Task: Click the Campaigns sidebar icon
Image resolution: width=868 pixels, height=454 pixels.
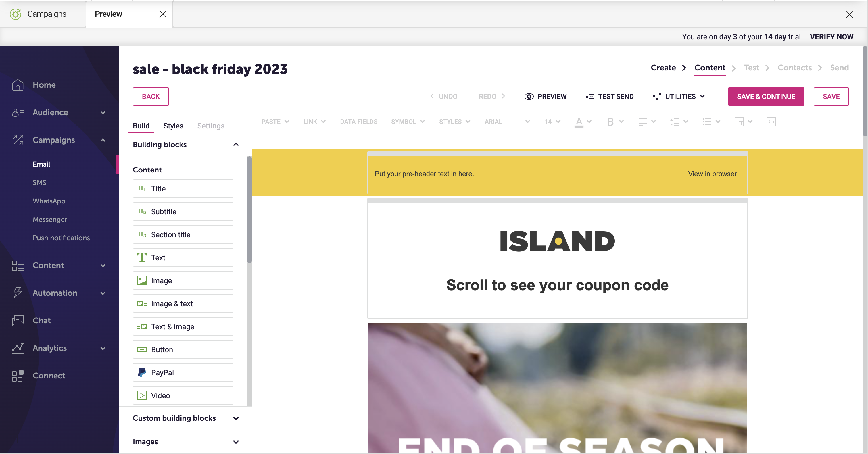Action: pos(17,140)
